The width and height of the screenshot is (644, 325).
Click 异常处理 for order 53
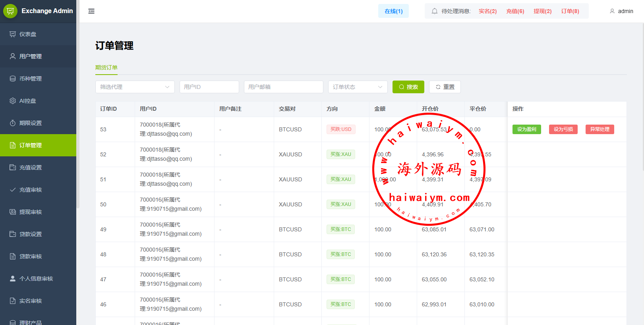[x=600, y=129]
